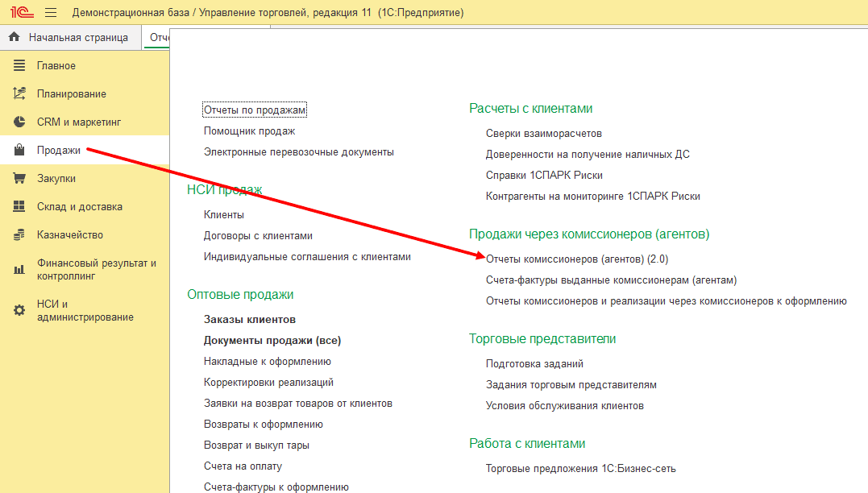Open the hamburger main menu icon
This screenshot has width=868, height=493.
click(51, 12)
